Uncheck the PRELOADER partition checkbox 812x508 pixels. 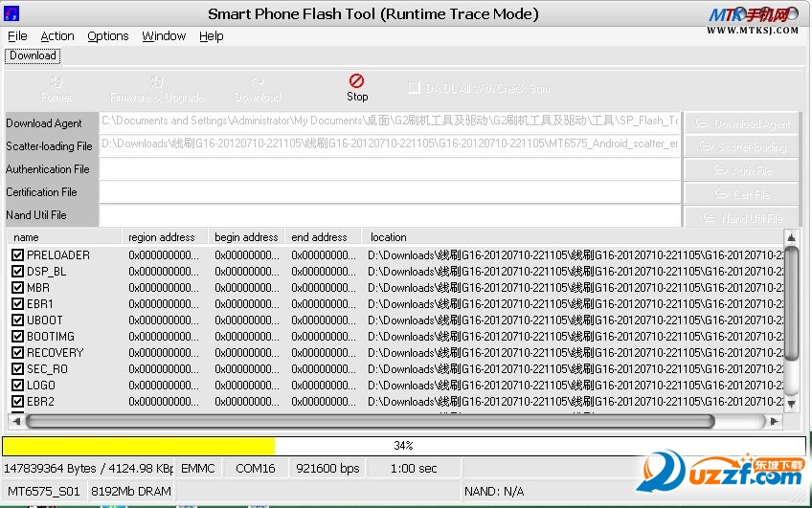17,255
